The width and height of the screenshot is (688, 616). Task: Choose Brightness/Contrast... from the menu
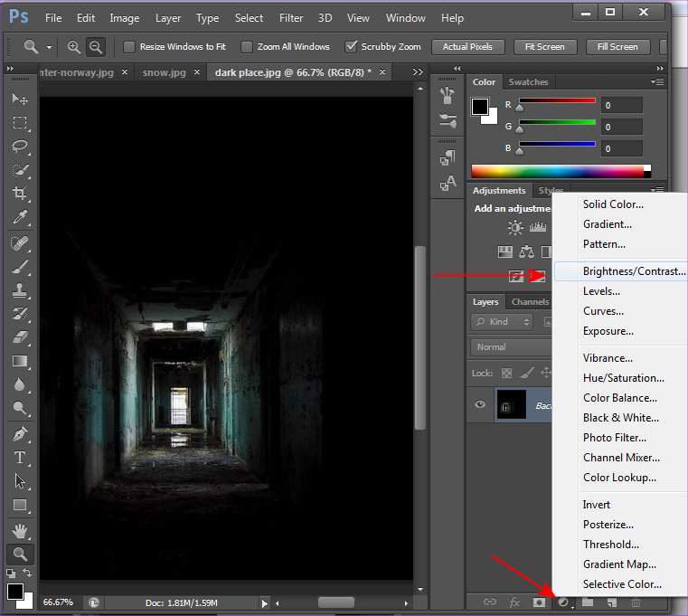pyautogui.click(x=634, y=271)
